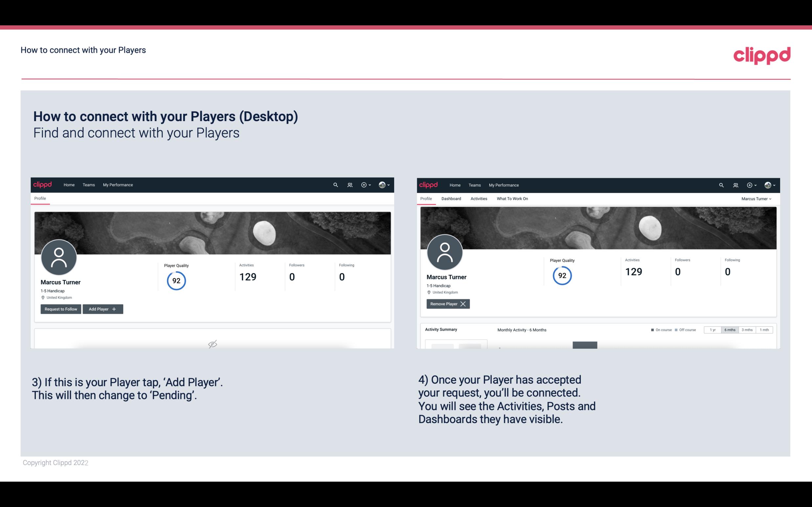Click the 'What To On' tab in right panel
The height and width of the screenshot is (507, 812).
click(x=512, y=198)
